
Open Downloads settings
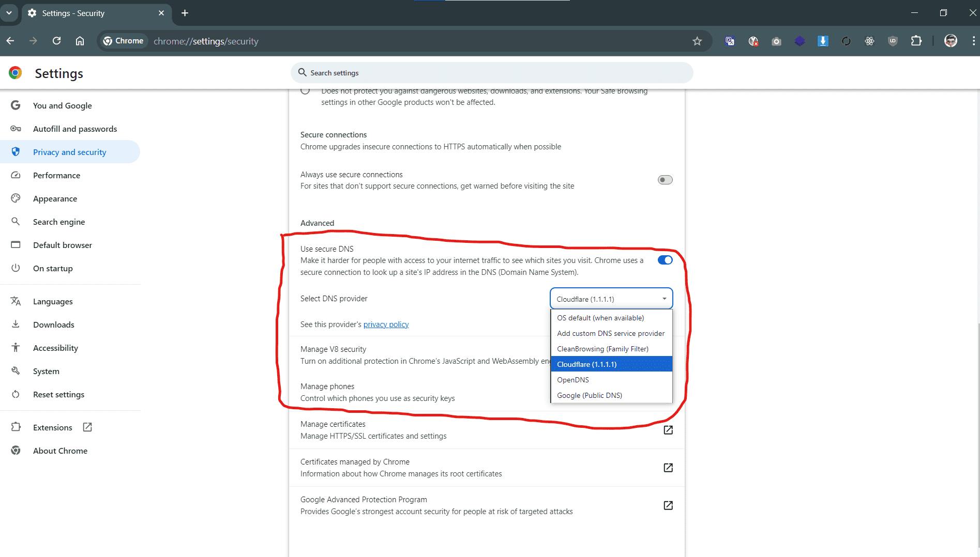[x=70, y=324]
